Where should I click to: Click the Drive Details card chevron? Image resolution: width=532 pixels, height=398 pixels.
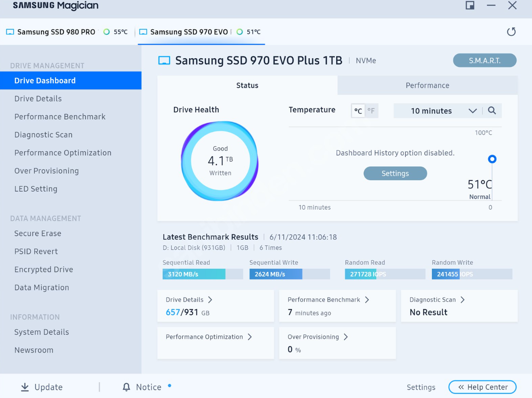210,300
